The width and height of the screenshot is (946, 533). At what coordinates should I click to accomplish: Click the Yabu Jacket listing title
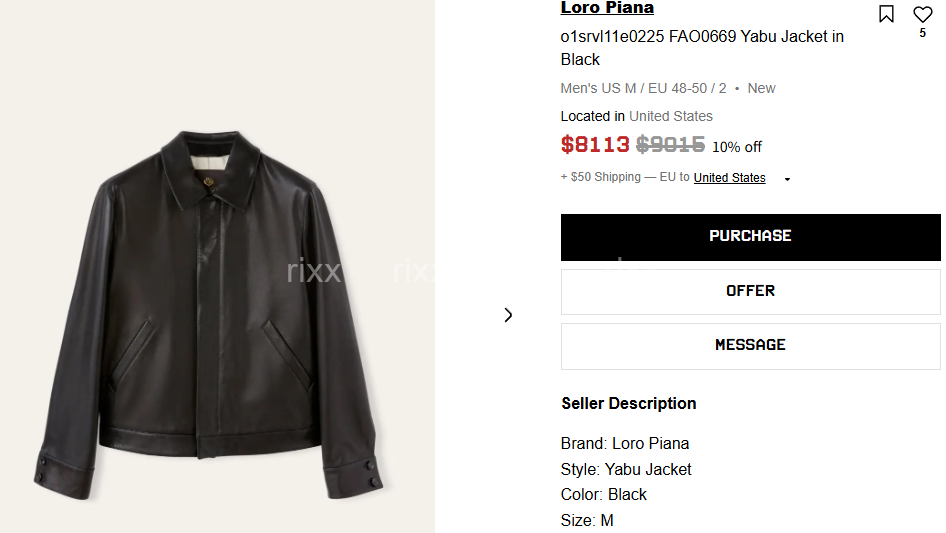pos(702,47)
